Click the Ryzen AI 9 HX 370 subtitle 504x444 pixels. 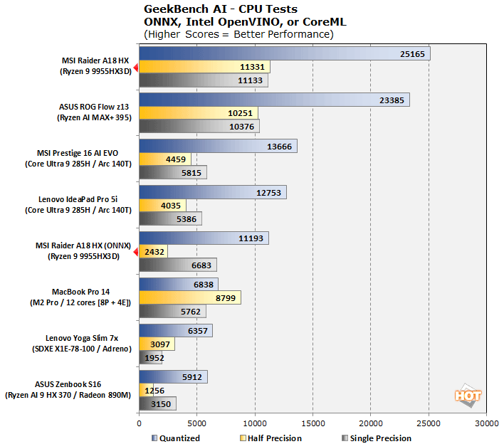click(68, 396)
